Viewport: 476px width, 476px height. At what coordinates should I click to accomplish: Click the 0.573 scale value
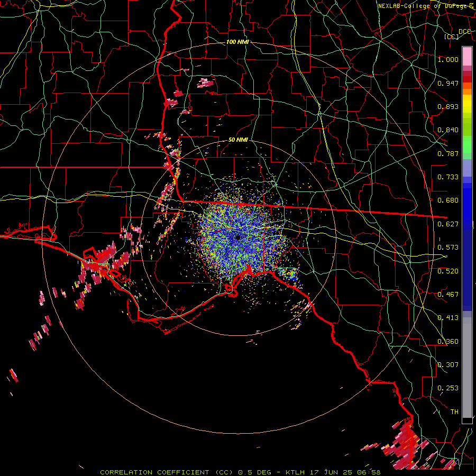click(448, 248)
